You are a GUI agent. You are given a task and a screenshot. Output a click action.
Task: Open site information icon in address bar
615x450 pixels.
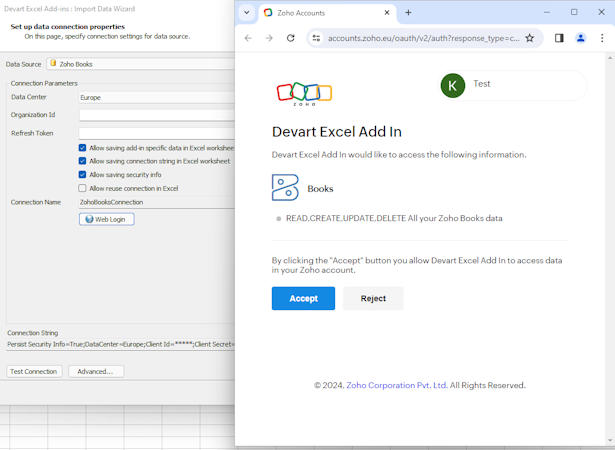pyautogui.click(x=316, y=38)
